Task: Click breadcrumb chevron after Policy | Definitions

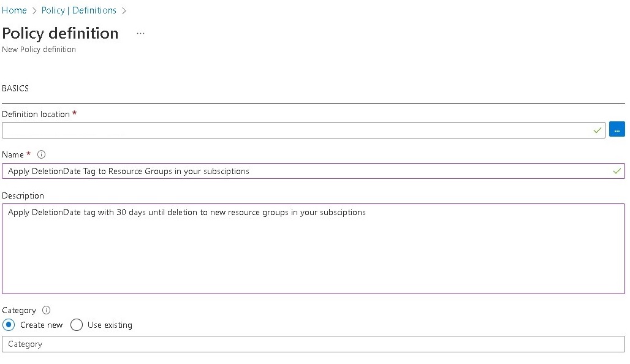Action: coord(124,11)
